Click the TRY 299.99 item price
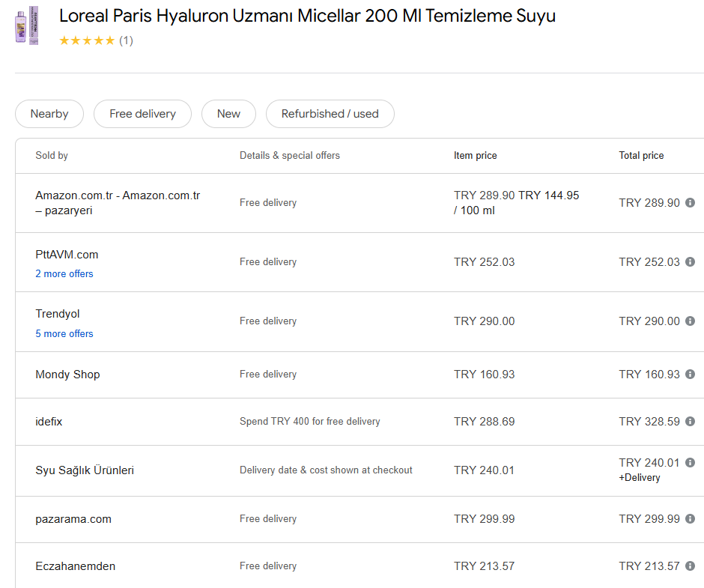This screenshot has height=588, width=704. pyautogui.click(x=484, y=519)
